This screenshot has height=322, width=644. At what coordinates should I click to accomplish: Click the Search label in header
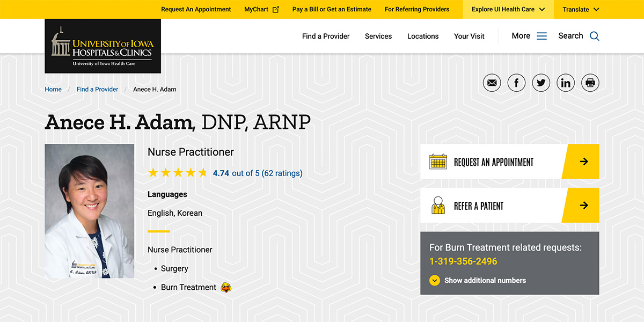570,36
